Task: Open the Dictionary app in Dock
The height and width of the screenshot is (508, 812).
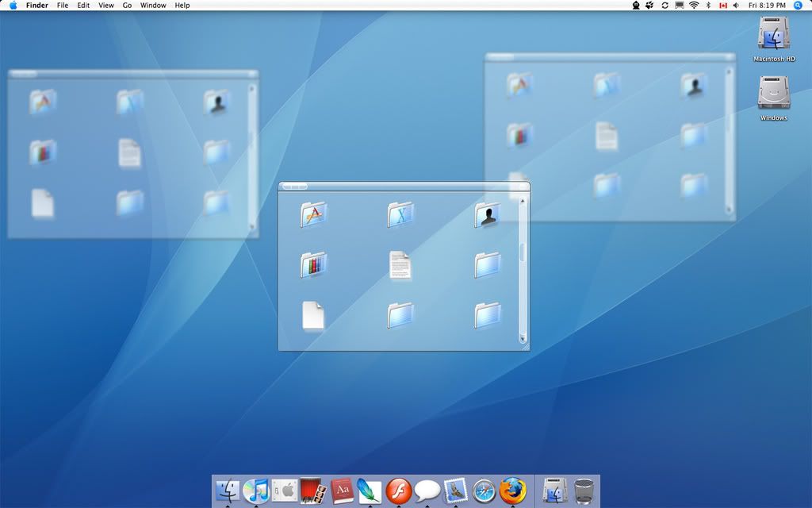Action: [x=343, y=491]
